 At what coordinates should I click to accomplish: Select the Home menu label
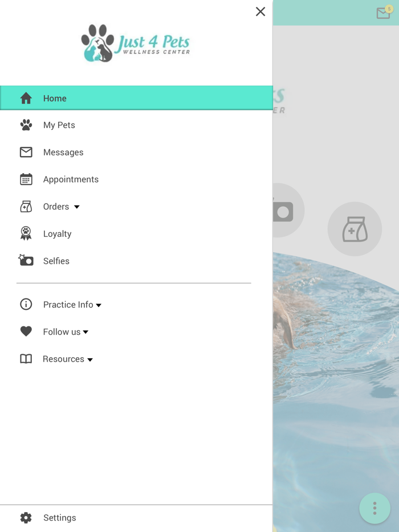pos(55,99)
